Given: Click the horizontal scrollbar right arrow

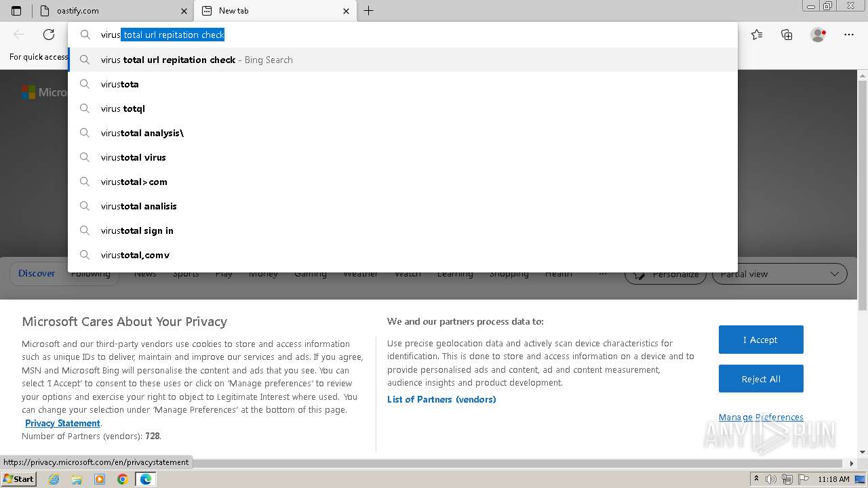Looking at the screenshot, I should tap(852, 464).
